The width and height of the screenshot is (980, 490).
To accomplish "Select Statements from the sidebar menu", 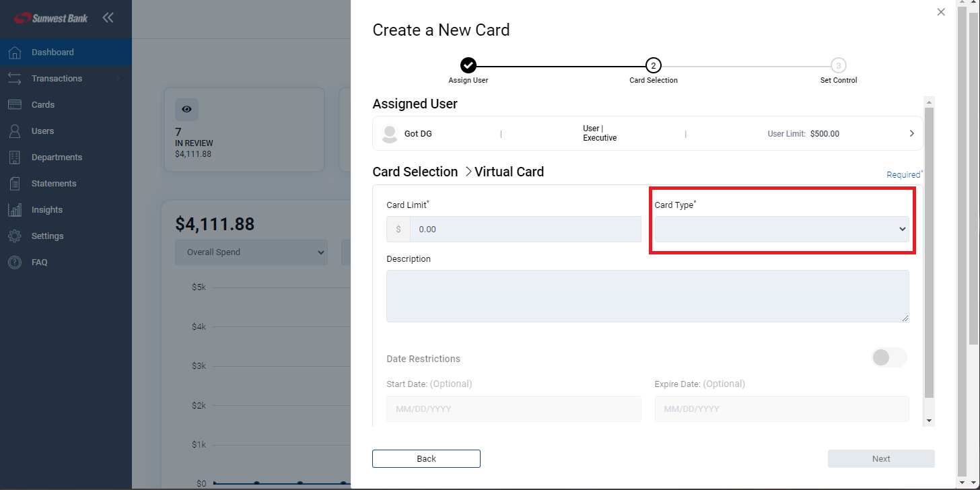I will tap(13, 183).
